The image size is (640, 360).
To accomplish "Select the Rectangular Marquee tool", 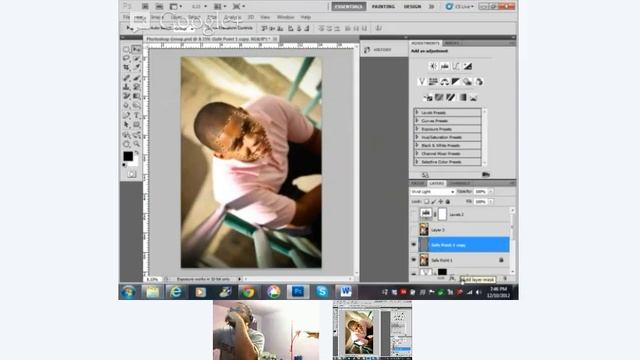I will coord(127,49).
